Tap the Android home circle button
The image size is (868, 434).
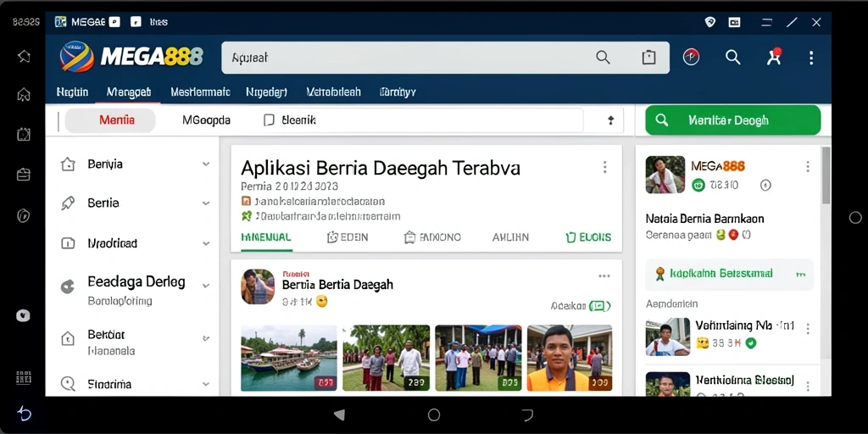(x=434, y=415)
